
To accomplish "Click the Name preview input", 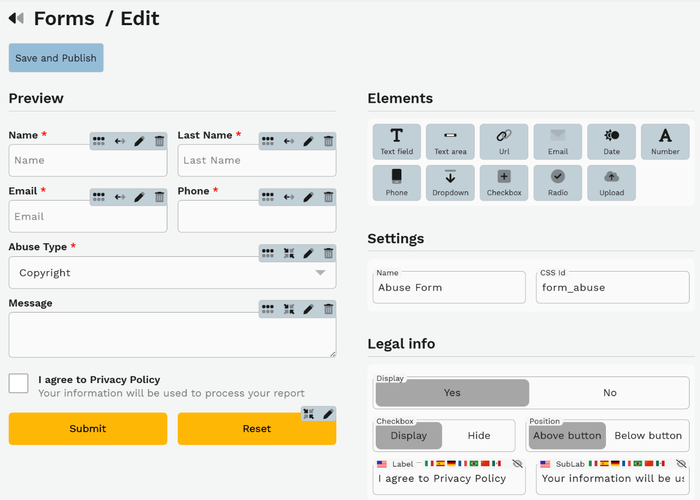I will 88,160.
